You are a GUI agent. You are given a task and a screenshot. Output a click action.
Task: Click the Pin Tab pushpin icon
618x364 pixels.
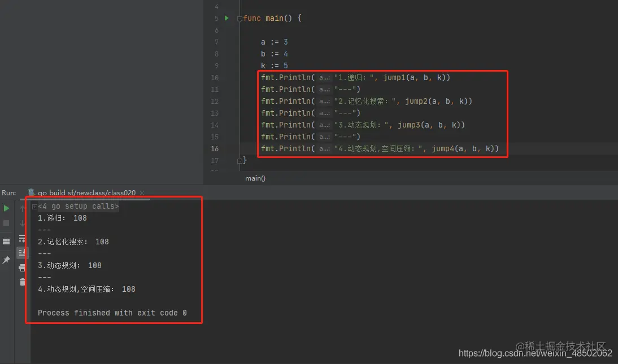pos(6,260)
